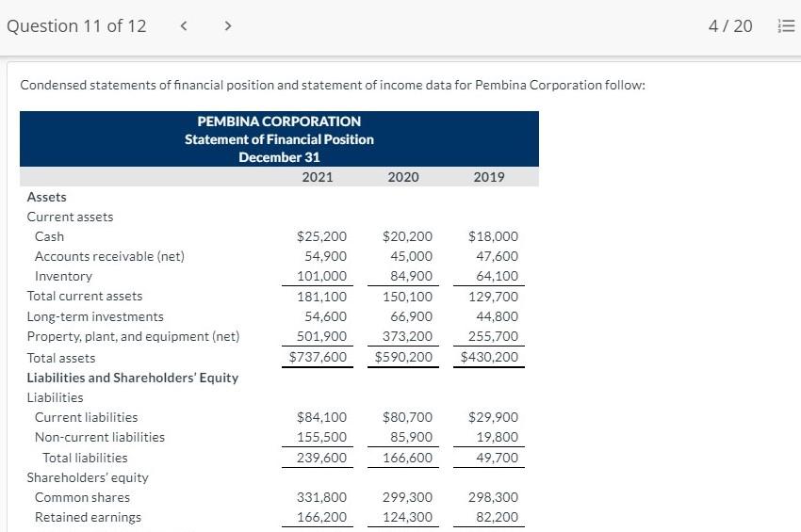Viewport: 801px width, 532px height.
Task: Click the 4 / 20 score indicator
Action: pyautogui.click(x=730, y=26)
